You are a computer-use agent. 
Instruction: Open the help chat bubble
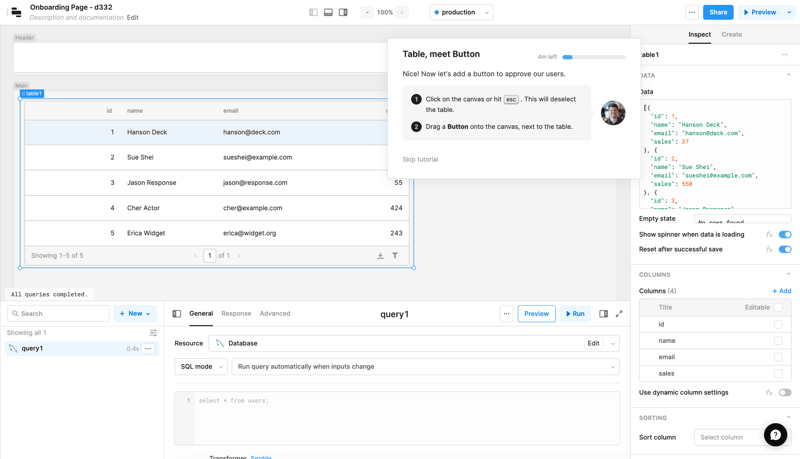pos(775,435)
